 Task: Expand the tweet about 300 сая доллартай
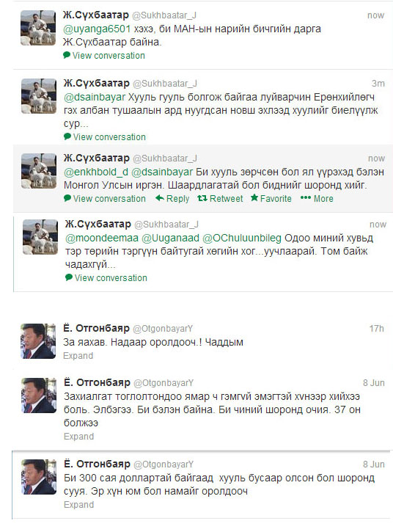pyautogui.click(x=78, y=505)
